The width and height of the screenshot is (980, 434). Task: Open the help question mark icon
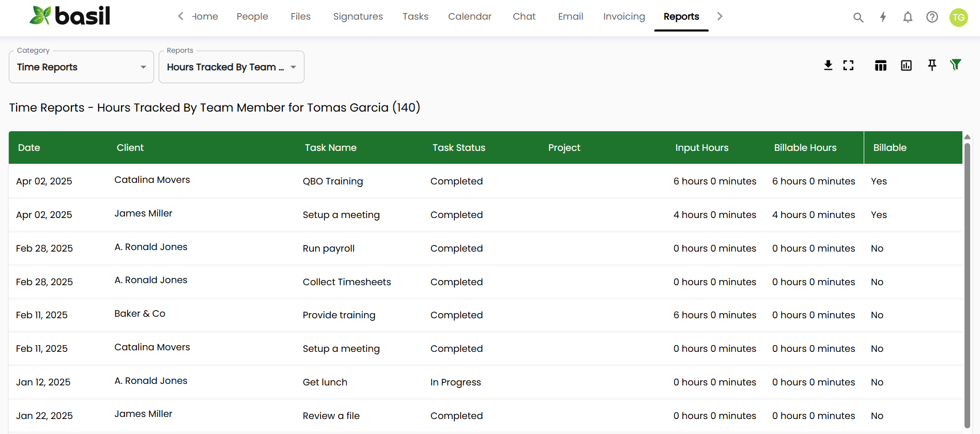tap(932, 17)
